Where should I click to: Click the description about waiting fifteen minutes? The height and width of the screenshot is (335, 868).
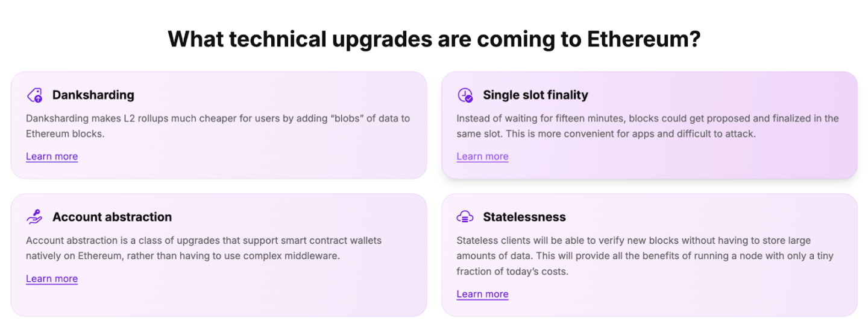coord(647,126)
